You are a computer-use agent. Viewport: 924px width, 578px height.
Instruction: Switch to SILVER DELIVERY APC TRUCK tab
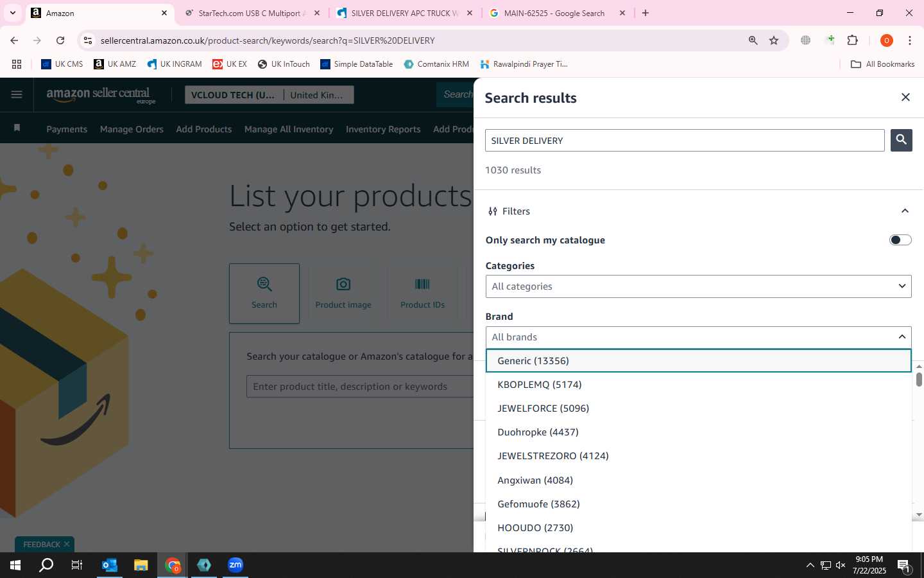406,13
